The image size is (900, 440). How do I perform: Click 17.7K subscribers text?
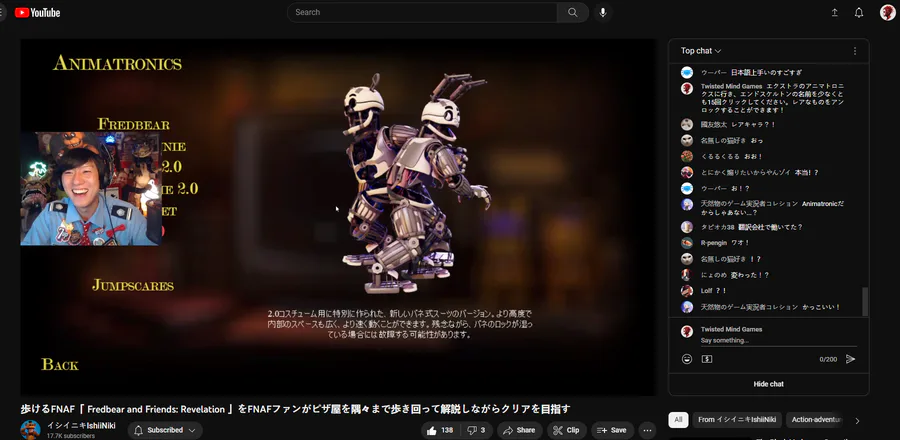(x=71, y=436)
